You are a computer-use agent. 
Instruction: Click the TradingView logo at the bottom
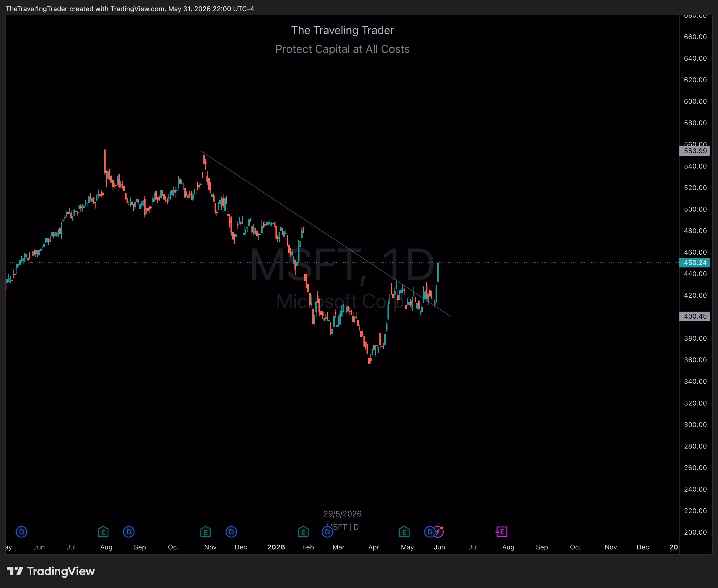(x=51, y=572)
